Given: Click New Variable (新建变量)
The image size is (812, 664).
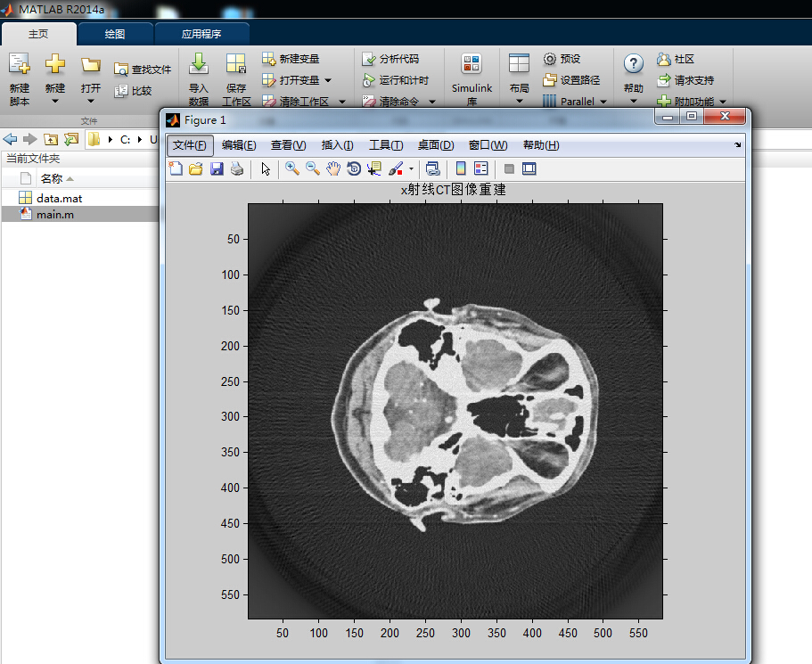Looking at the screenshot, I should pos(291,59).
